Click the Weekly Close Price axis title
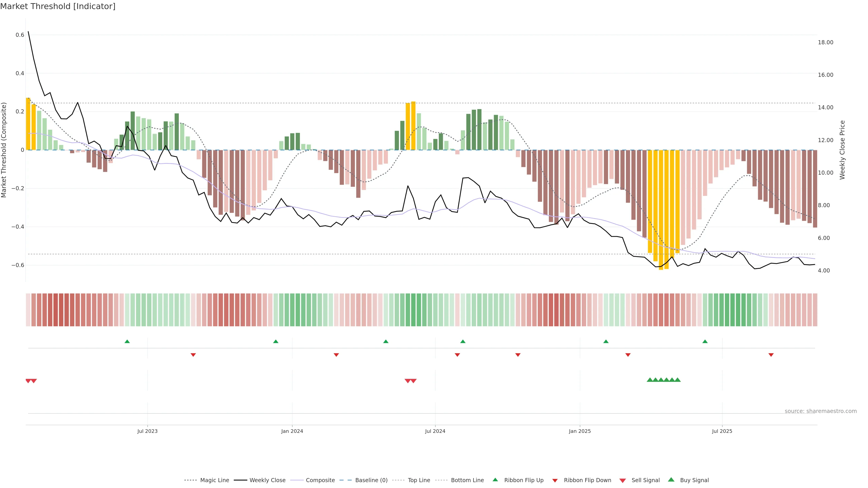Viewport: 868px width, 488px height. [x=842, y=150]
